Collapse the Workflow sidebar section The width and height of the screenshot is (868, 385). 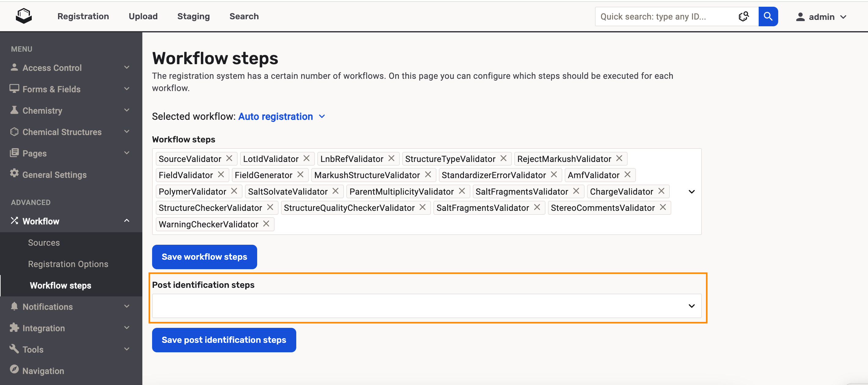(127, 221)
